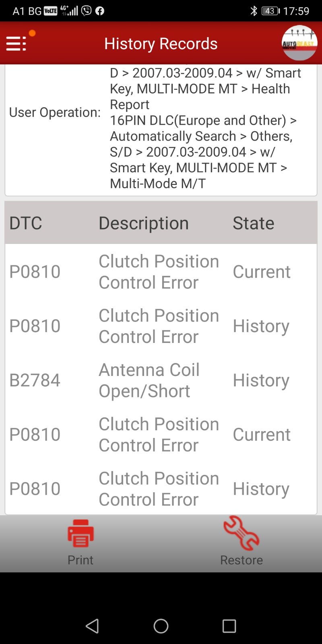Viewport: 322px width, 644px height.
Task: Tap the B2784 code cell
Action: (35, 380)
